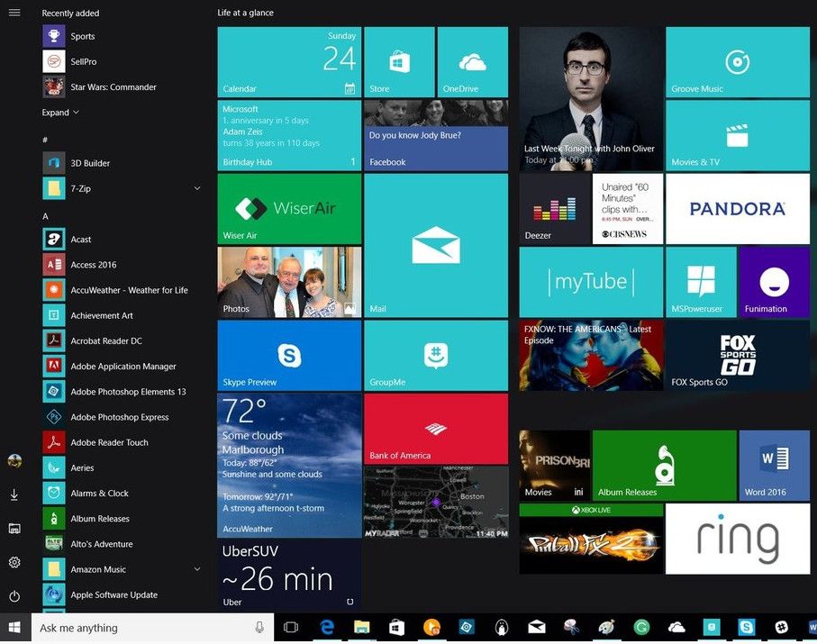The height and width of the screenshot is (644, 817).
Task: Open the user account picture in sidebar
Action: 14,460
